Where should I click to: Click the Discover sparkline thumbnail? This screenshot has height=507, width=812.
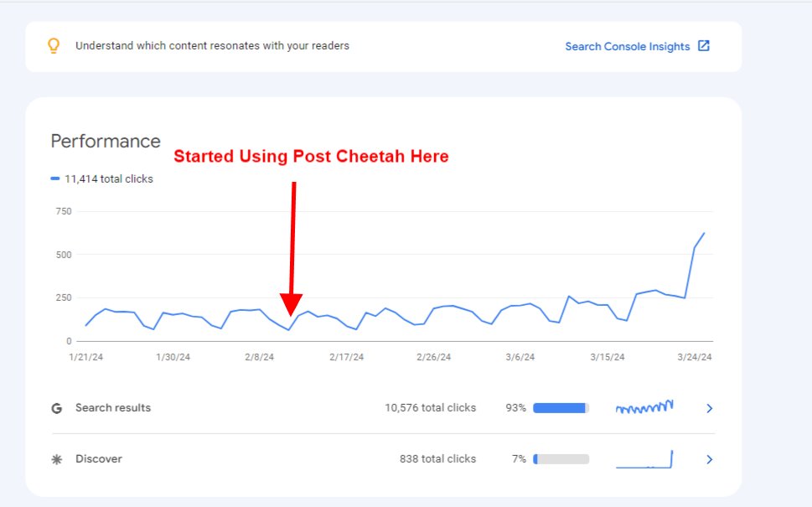click(644, 459)
